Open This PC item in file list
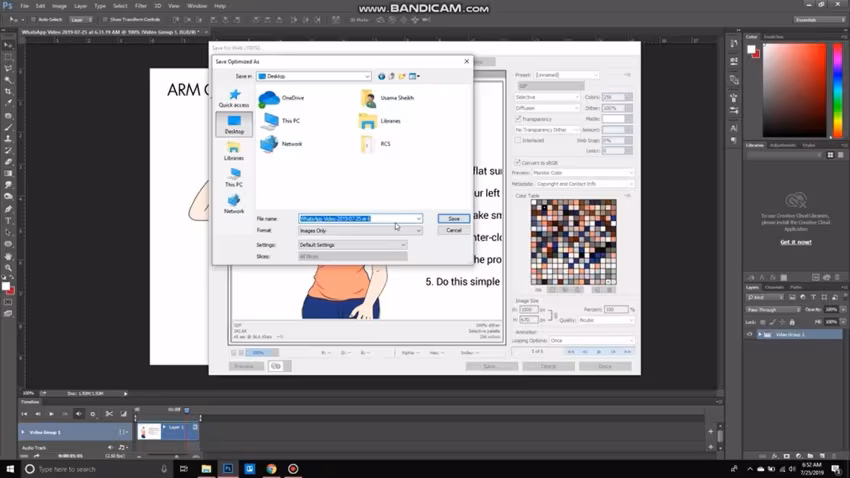 point(280,121)
